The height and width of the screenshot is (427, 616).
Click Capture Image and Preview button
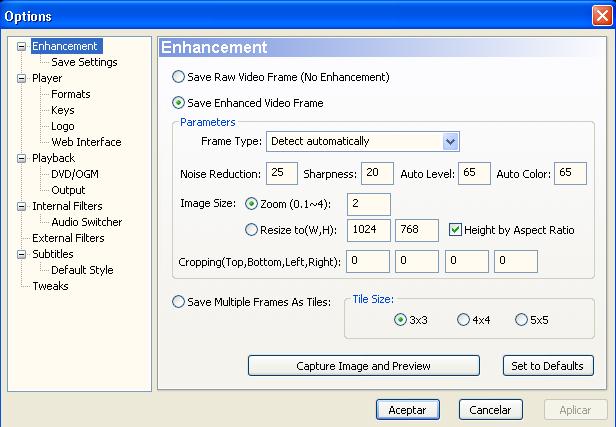(363, 366)
